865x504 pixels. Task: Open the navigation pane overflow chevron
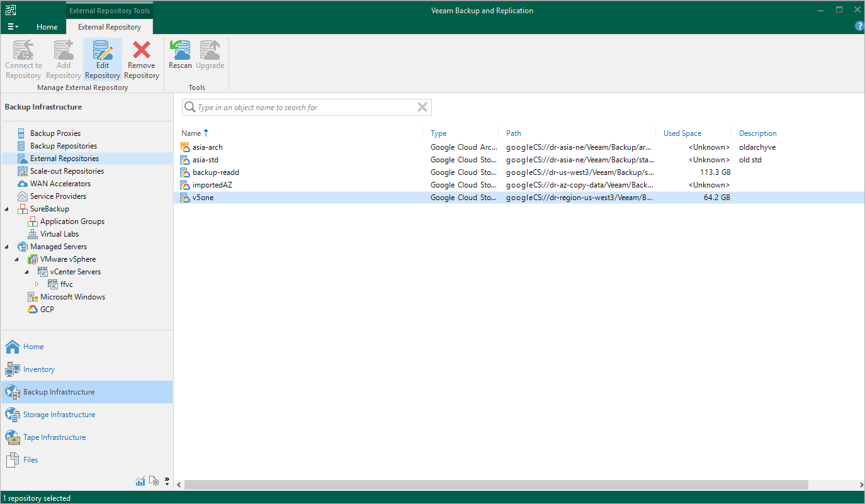[x=167, y=481]
